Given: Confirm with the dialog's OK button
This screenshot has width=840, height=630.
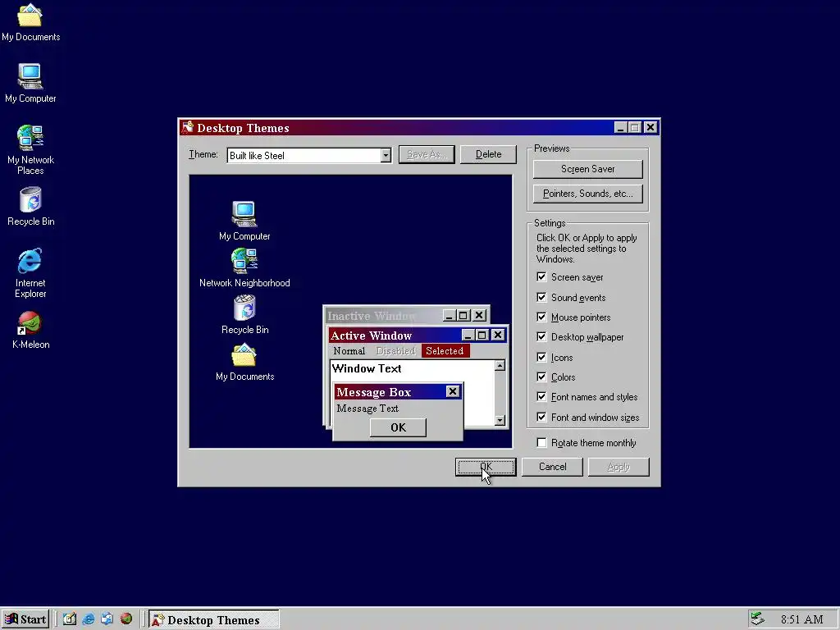Looking at the screenshot, I should click(x=486, y=467).
